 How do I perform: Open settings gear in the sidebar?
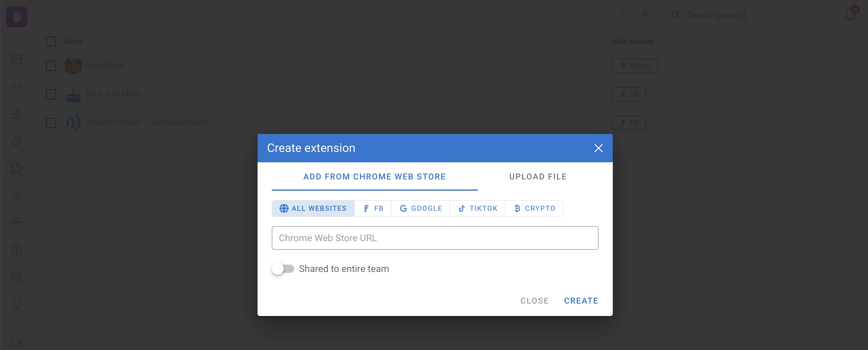pyautogui.click(x=17, y=277)
